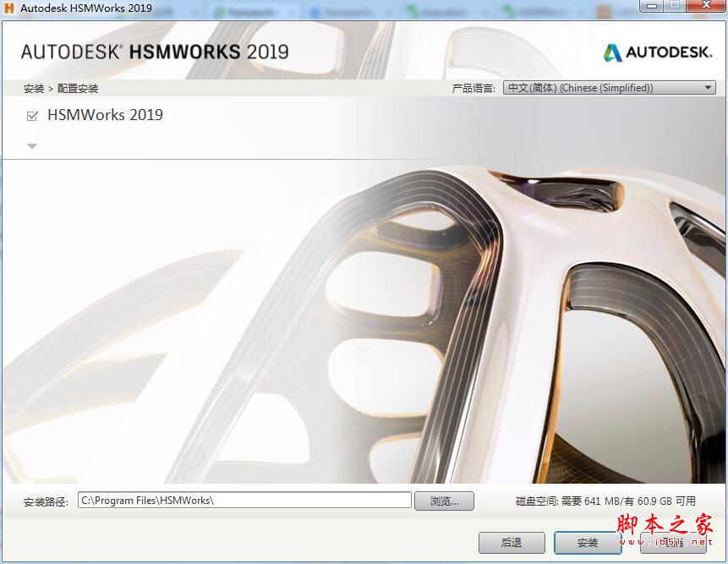Image resolution: width=728 pixels, height=564 pixels.
Task: Click the 安装 button to start installation
Action: click(x=588, y=543)
